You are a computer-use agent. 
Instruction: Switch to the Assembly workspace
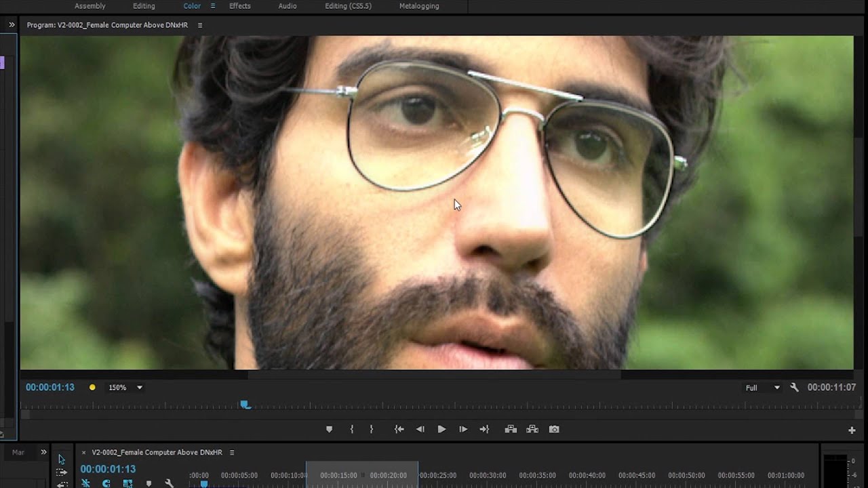(x=90, y=6)
